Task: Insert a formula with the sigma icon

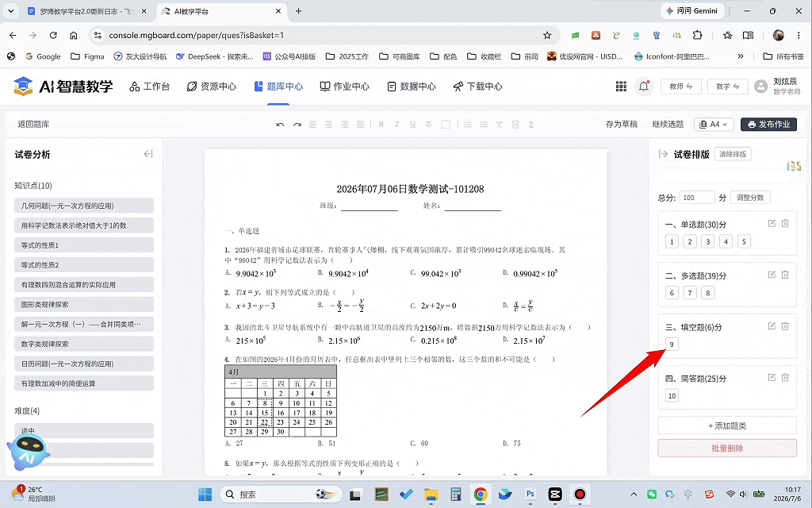Action: pos(531,125)
